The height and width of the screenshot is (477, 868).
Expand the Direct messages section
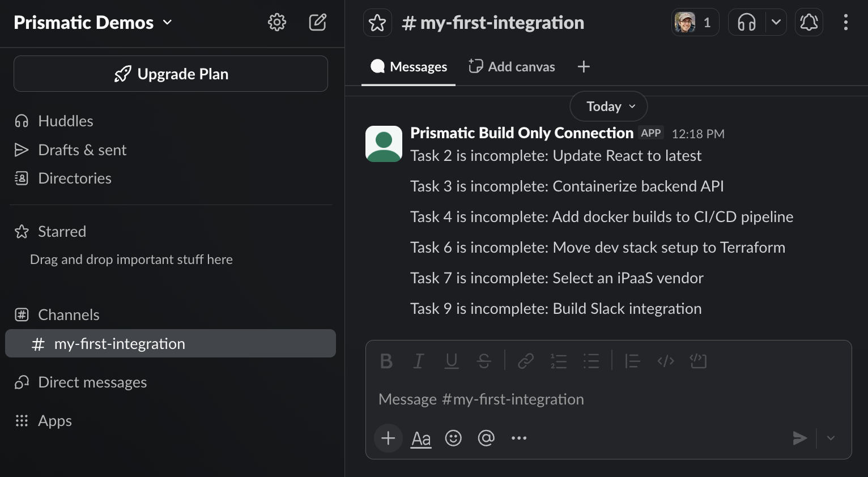tap(92, 382)
